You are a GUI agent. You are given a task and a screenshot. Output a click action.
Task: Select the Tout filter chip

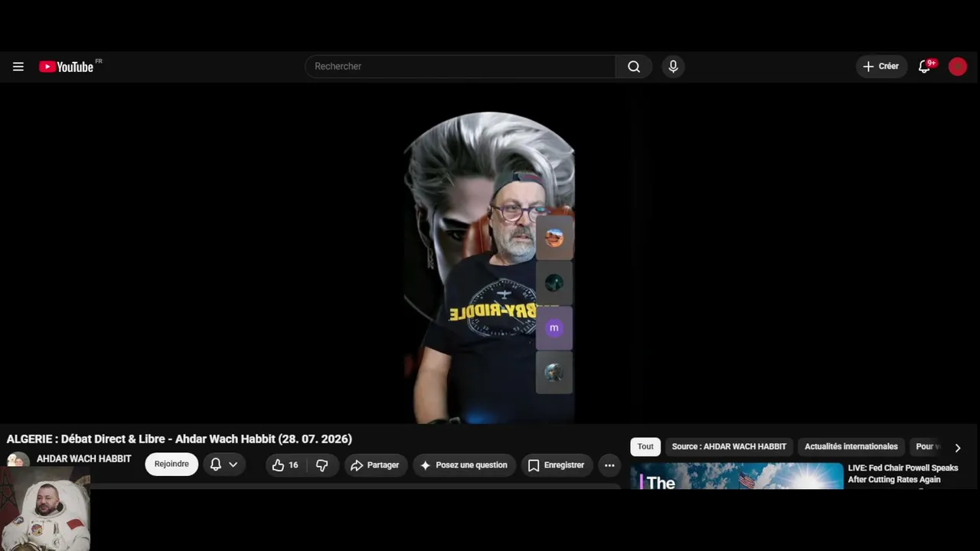(x=645, y=447)
